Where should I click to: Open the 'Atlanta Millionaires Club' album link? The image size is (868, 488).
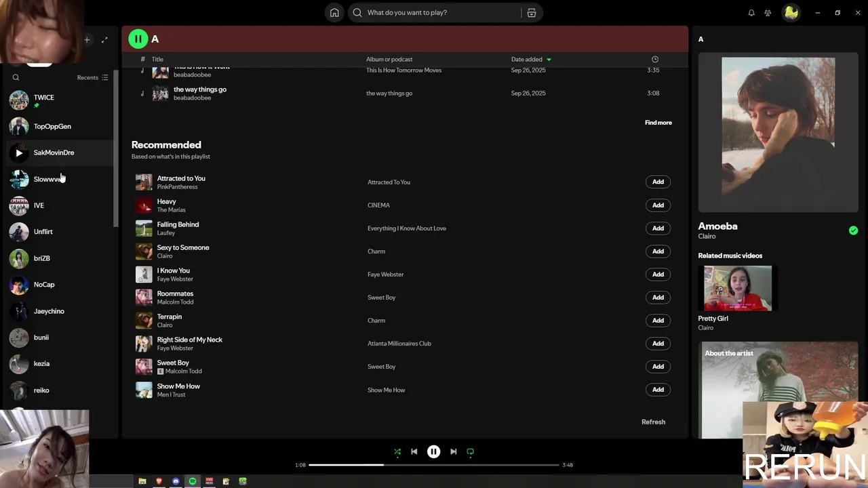399,344
